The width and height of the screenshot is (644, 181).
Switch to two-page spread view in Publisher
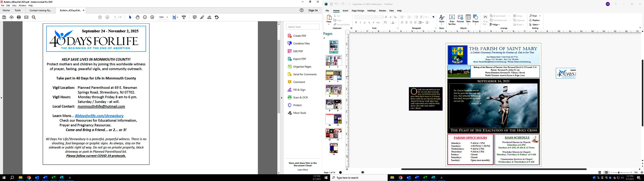(x=606, y=172)
